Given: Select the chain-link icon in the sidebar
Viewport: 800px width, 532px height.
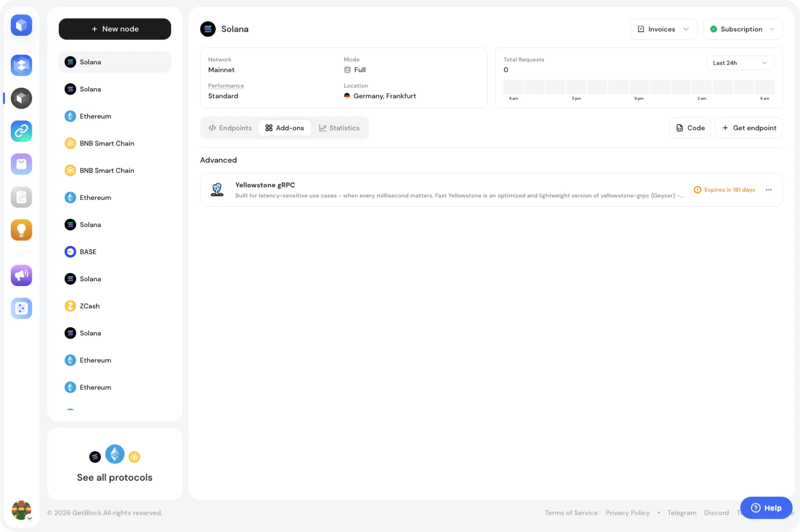Looking at the screenshot, I should (x=21, y=131).
